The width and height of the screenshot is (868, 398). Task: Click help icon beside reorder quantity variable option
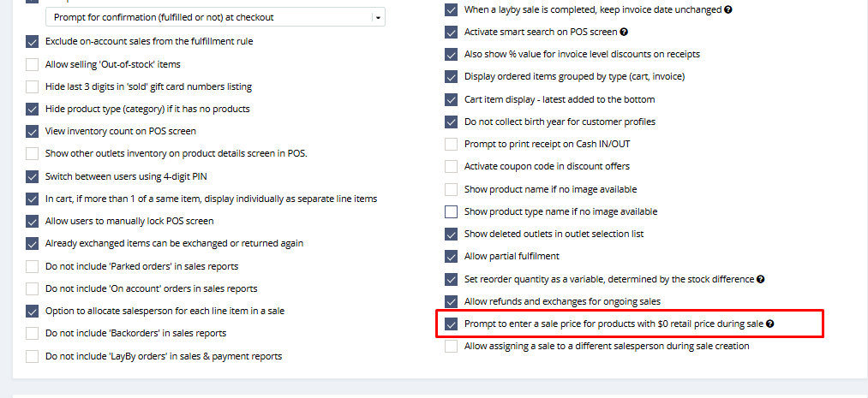761,279
